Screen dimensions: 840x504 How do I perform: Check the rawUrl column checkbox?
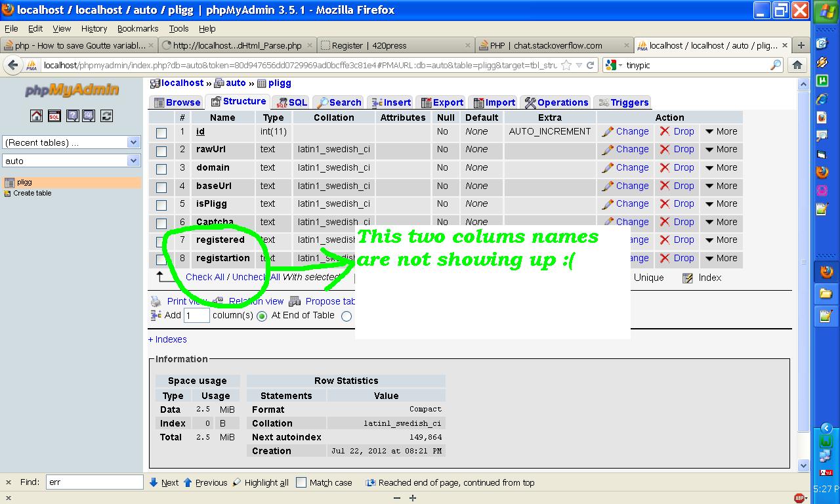(x=161, y=150)
